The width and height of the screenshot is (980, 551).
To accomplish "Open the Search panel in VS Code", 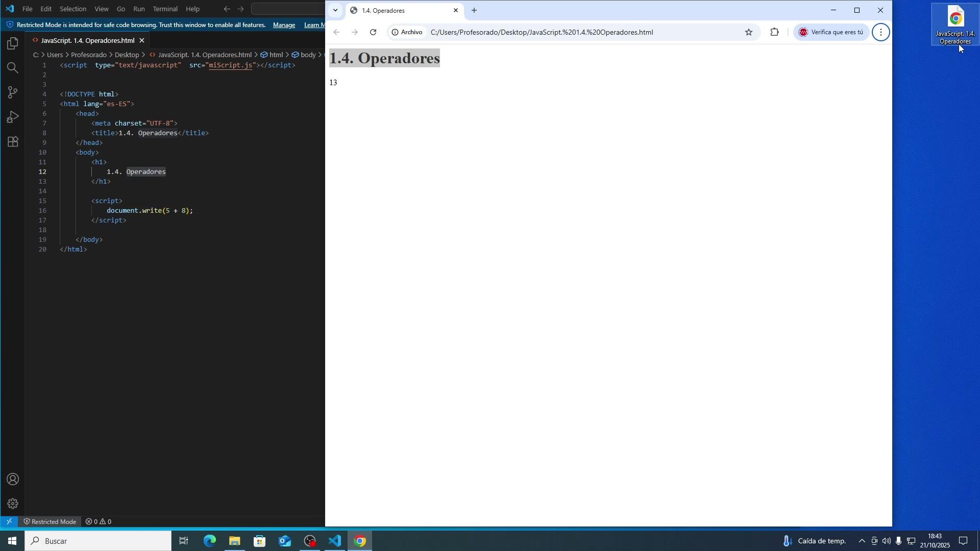I will [13, 68].
